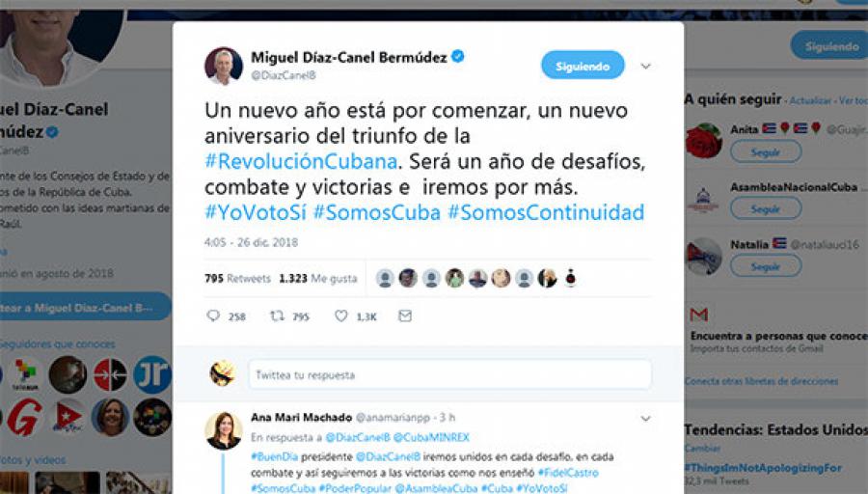This screenshot has width=868, height=494.
Task: View the 1.323 Me gusta list
Action: coord(318,278)
